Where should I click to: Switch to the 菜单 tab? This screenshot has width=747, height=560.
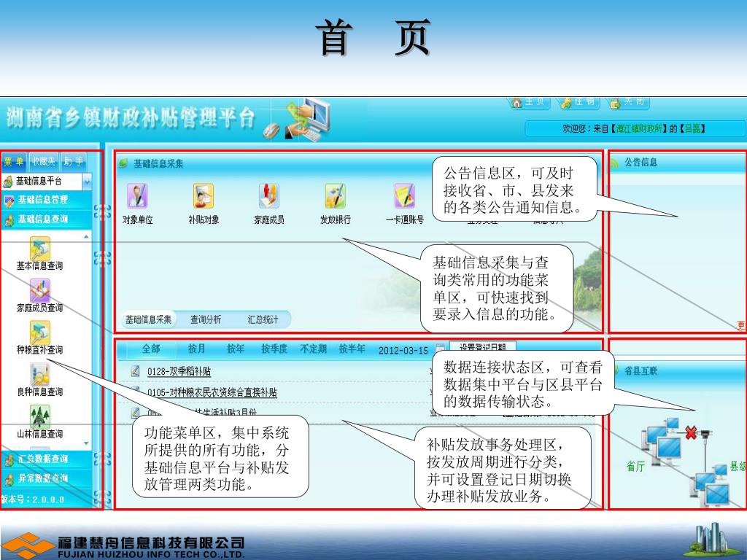tap(14, 161)
